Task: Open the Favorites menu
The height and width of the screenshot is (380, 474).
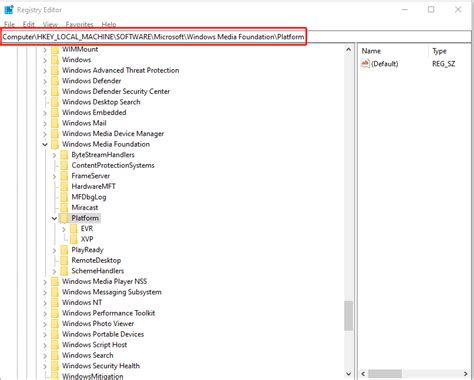Action: [79, 24]
